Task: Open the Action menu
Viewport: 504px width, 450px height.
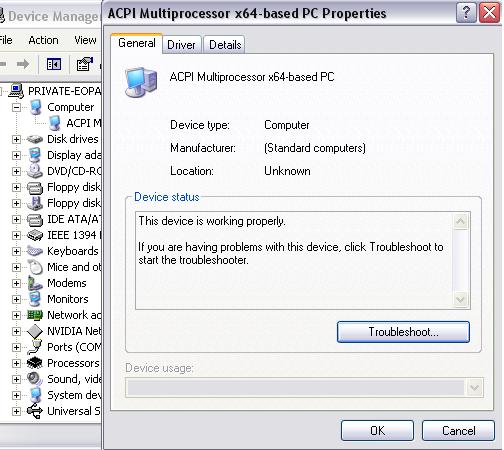Action: click(43, 40)
